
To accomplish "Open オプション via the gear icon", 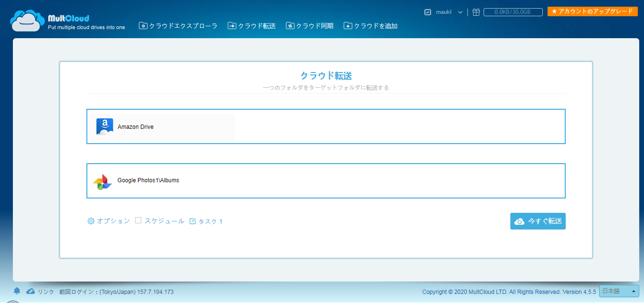I will click(91, 221).
